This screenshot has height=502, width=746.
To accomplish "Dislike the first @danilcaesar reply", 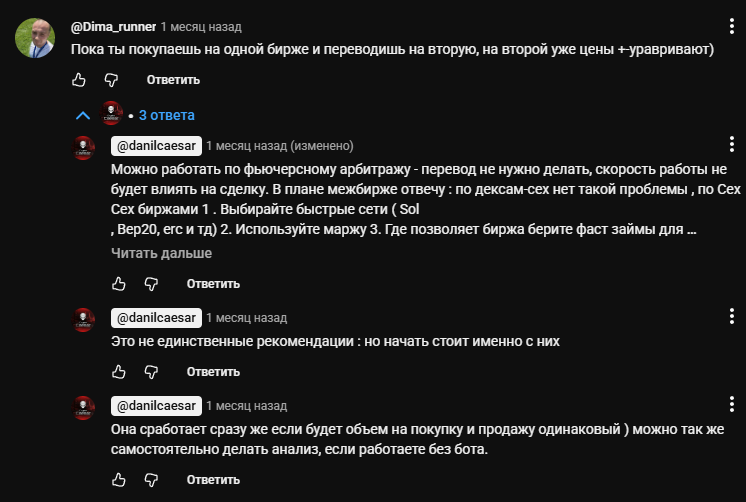I will (151, 284).
